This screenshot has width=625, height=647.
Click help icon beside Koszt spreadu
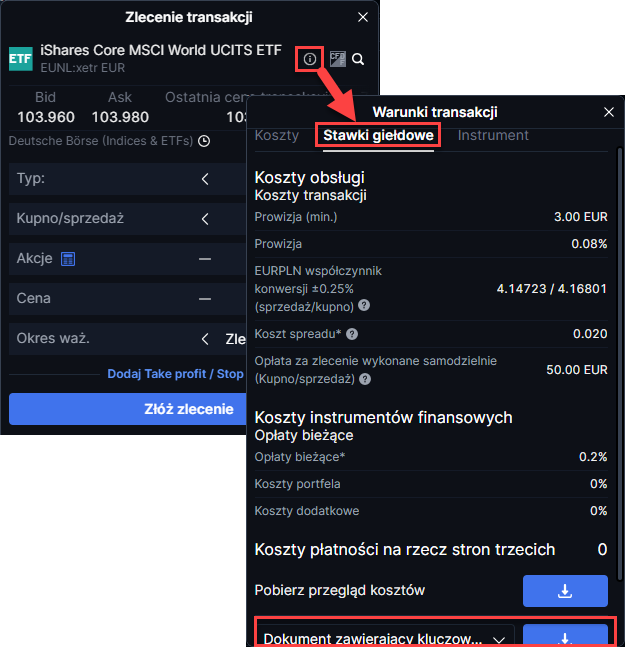352,334
